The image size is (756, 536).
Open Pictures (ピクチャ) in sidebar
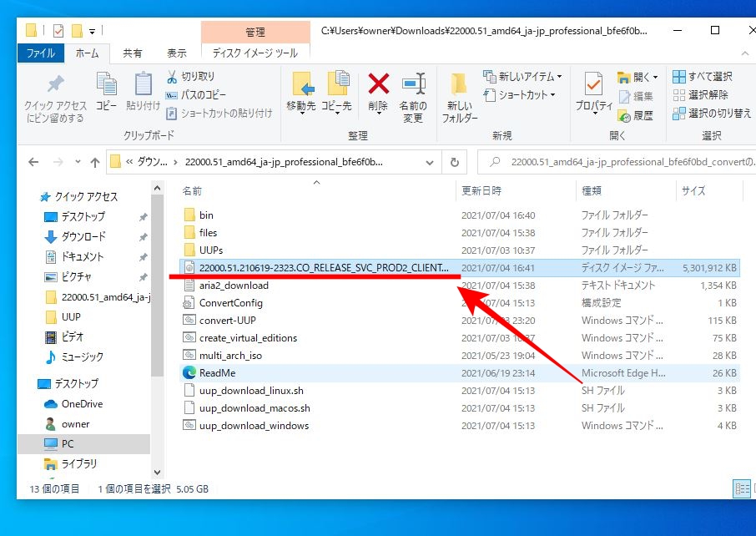pos(68,276)
